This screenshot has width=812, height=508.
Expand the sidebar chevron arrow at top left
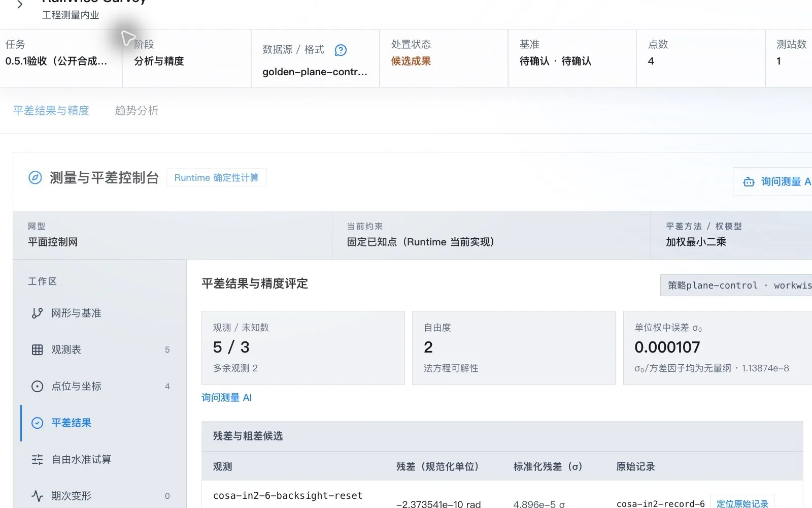click(x=20, y=5)
